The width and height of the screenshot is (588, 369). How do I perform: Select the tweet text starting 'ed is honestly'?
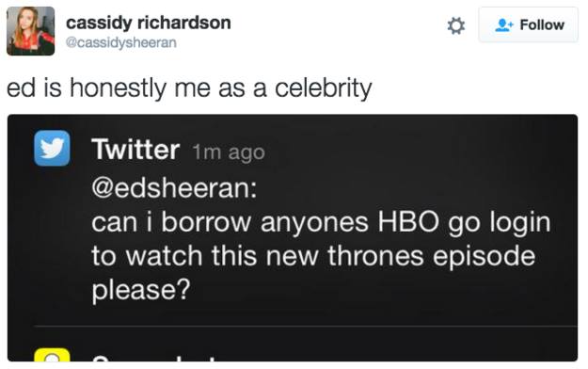189,88
